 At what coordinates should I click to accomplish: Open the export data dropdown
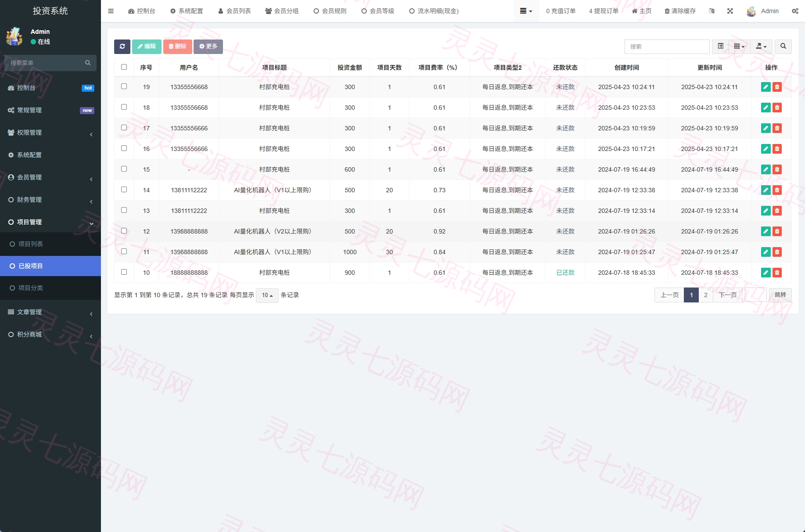[x=761, y=47]
